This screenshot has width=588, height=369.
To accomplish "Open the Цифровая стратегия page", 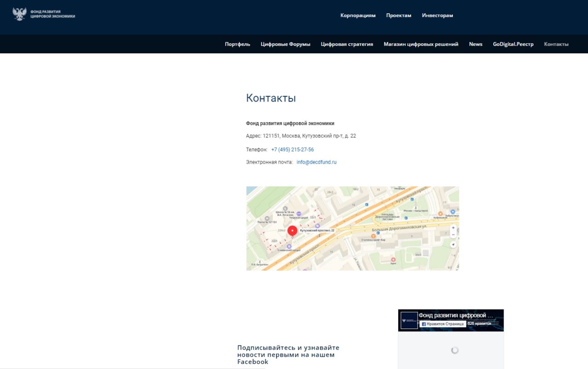I will [x=347, y=44].
